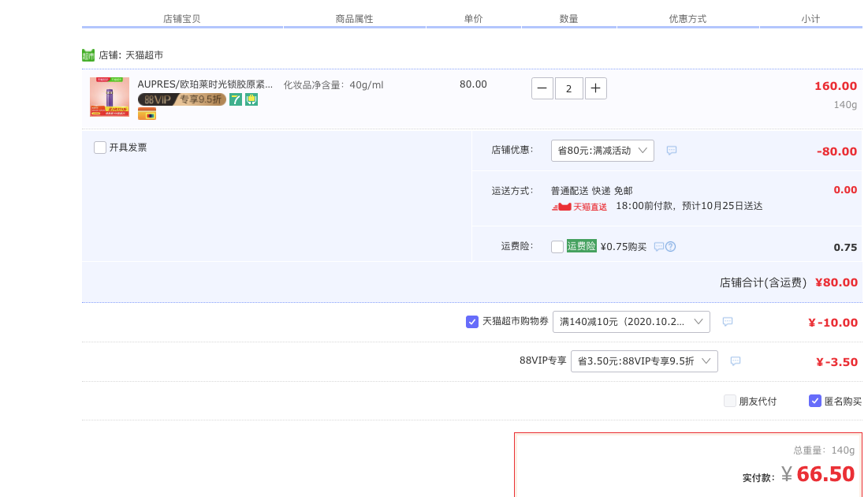868x497 pixels.
Task: Click the 化妆品净含量: 40g/ml attribute text
Action: tap(333, 84)
